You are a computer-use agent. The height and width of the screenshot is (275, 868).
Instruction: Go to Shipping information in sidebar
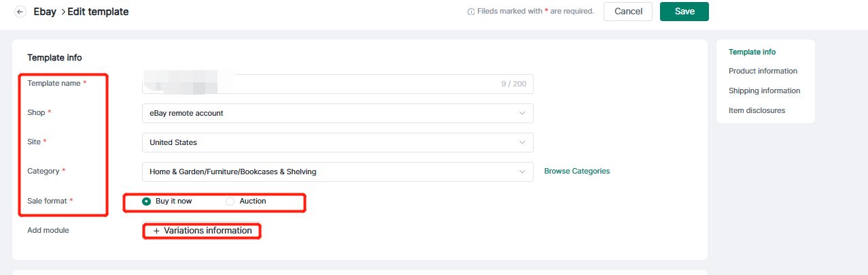pyautogui.click(x=764, y=91)
